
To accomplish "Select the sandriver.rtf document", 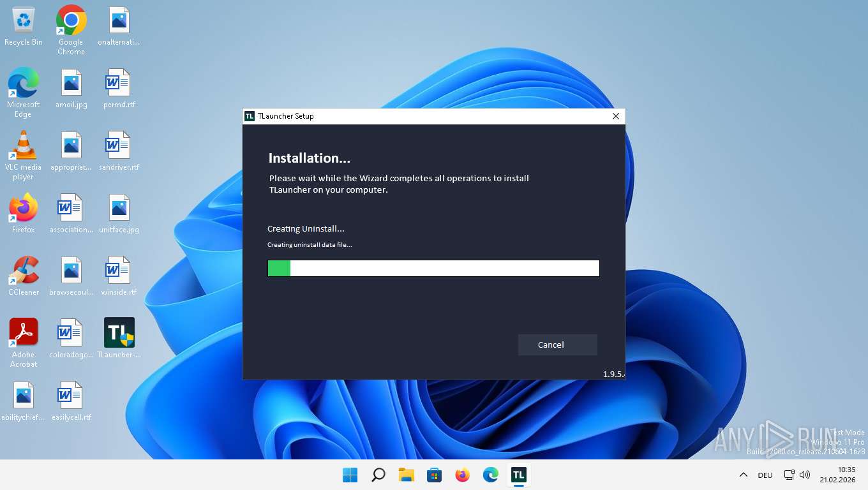I will (x=119, y=152).
